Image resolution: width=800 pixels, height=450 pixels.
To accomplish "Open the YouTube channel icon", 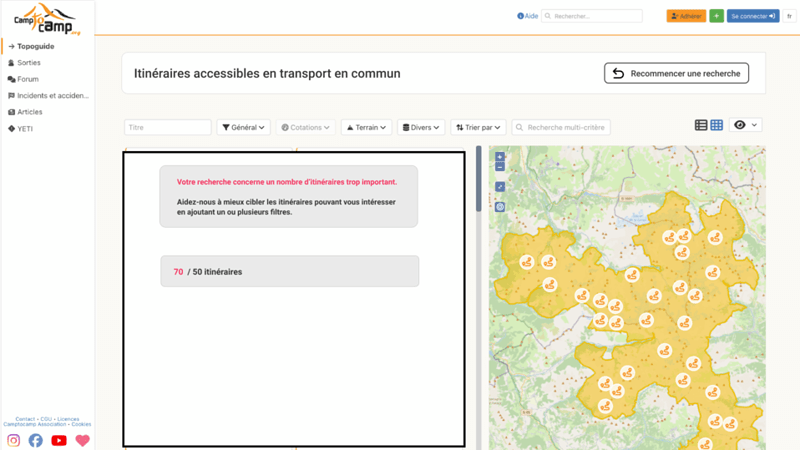I will click(59, 440).
